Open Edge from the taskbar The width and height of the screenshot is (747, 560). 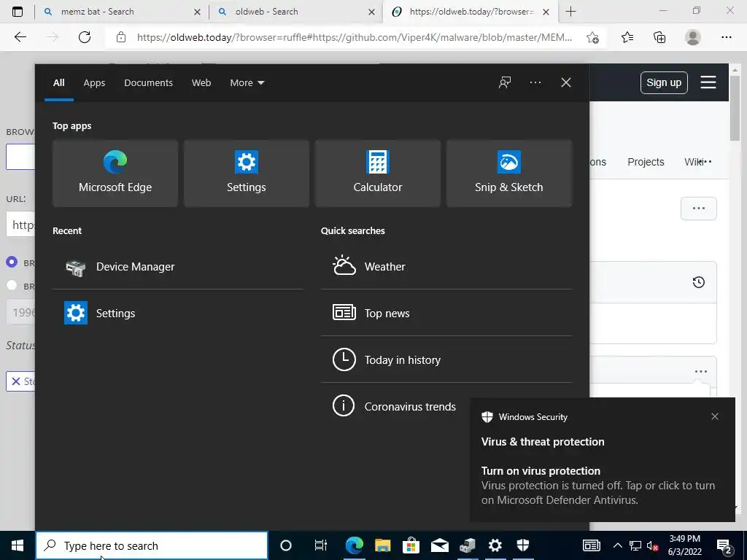tap(355, 545)
